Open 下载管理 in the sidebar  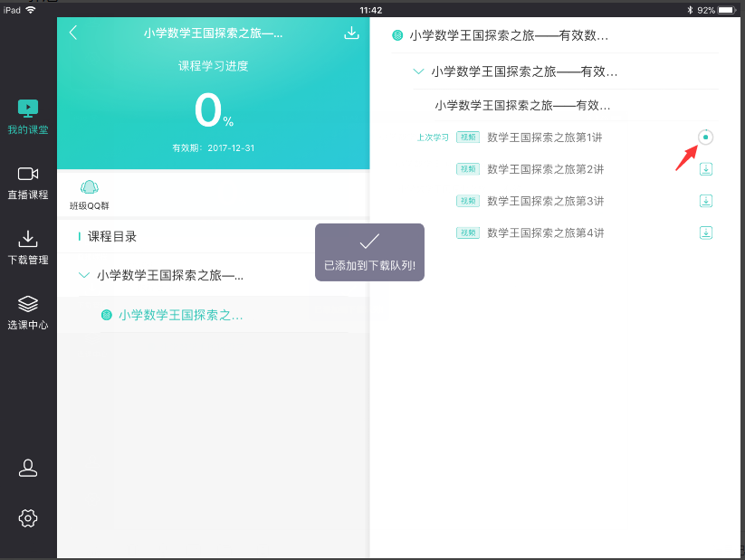[28, 248]
